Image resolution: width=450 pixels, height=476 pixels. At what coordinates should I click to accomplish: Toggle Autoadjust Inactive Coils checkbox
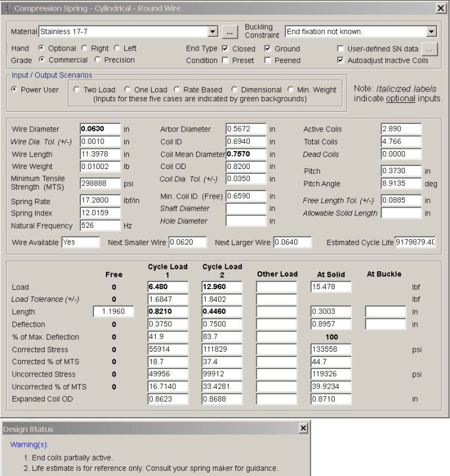pyautogui.click(x=341, y=60)
